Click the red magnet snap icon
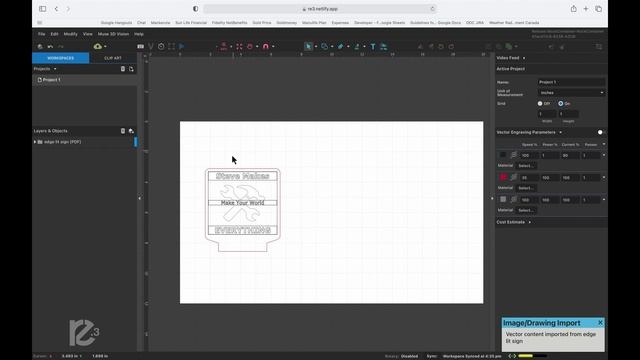This screenshot has width=640, height=360. point(266,47)
